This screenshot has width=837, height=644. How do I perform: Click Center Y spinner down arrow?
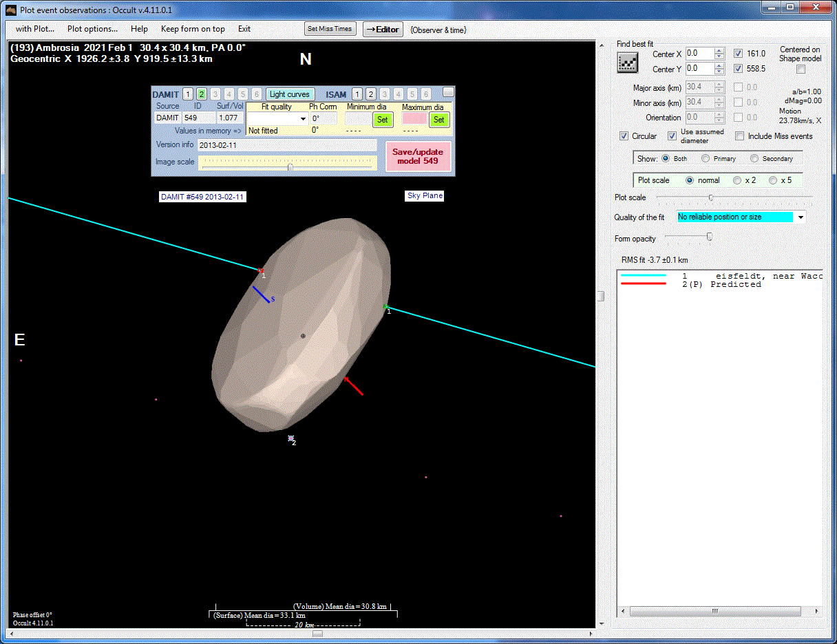pyautogui.click(x=719, y=72)
